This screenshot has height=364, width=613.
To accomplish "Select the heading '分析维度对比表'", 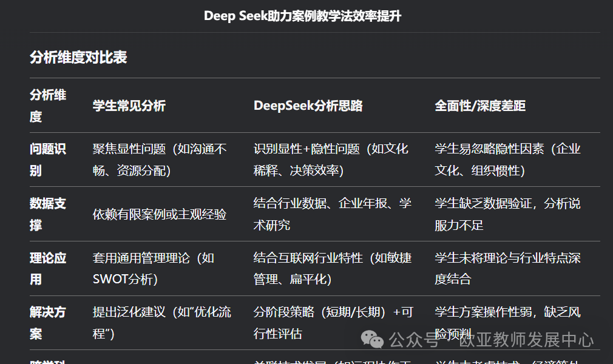I will pyautogui.click(x=78, y=58).
